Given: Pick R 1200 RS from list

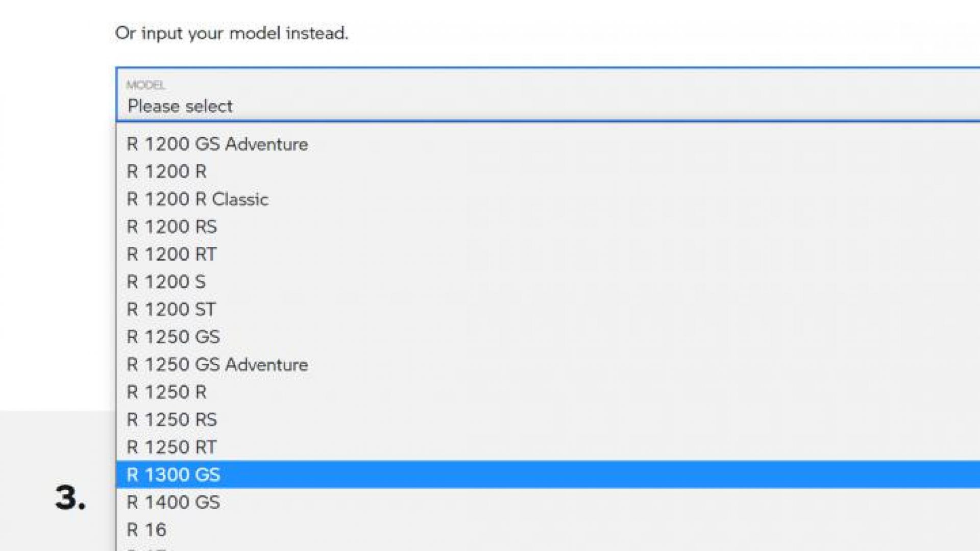Looking at the screenshot, I should (x=171, y=227).
